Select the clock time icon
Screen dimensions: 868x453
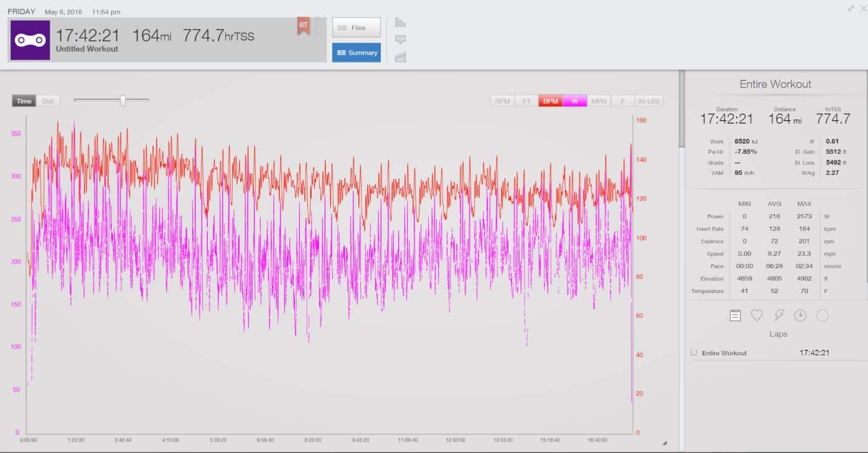pyautogui.click(x=800, y=315)
